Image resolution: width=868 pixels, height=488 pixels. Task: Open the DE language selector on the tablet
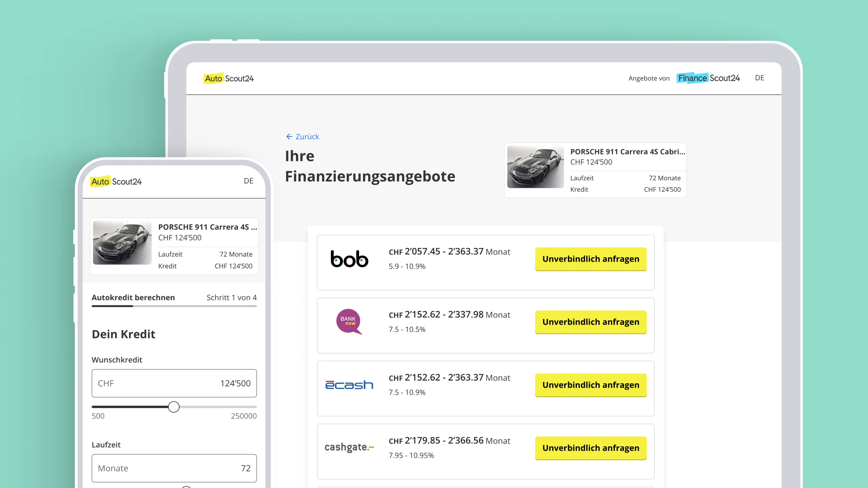(759, 78)
